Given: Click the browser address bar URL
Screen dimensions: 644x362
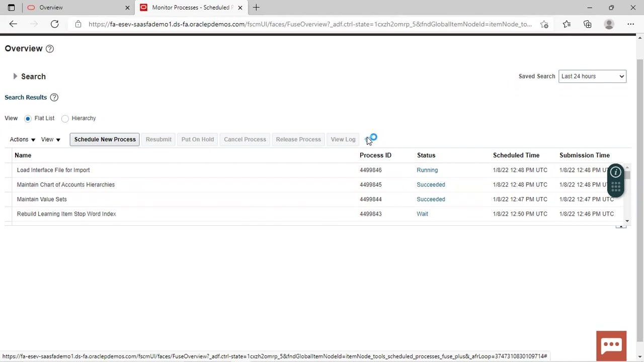Looking at the screenshot, I should pos(310,24).
